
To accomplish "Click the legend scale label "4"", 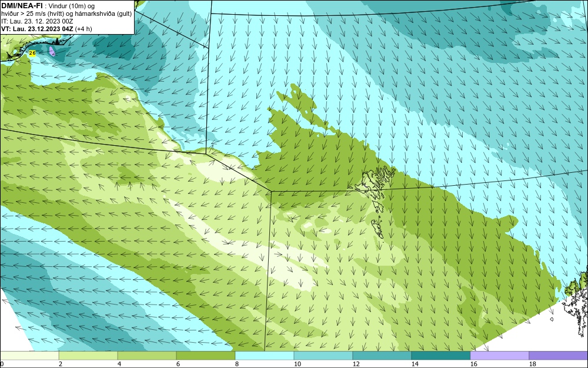I will pos(119,364).
